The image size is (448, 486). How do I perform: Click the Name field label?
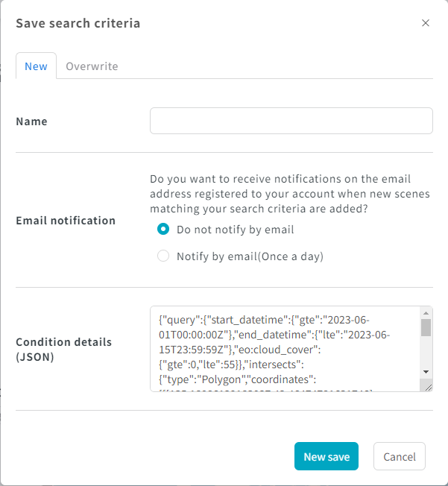click(31, 121)
